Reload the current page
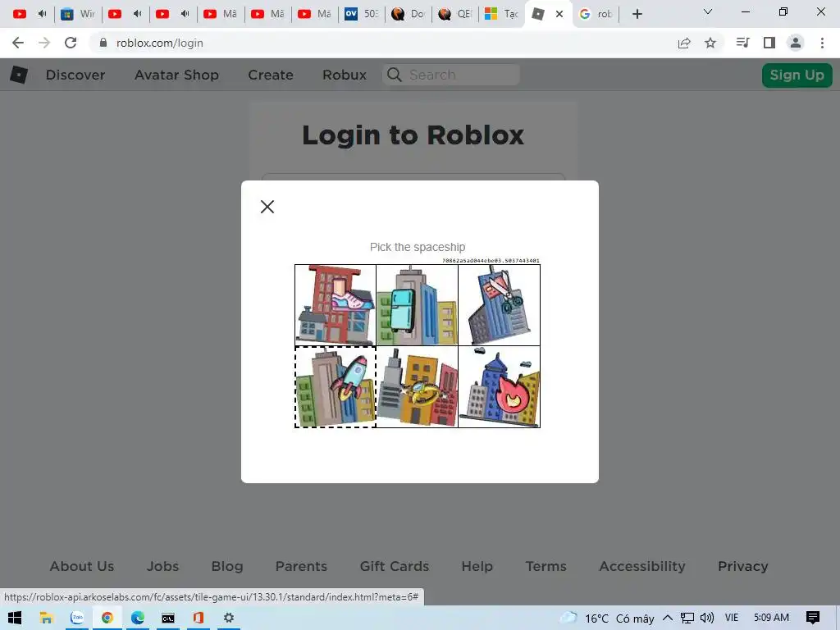 (x=71, y=43)
